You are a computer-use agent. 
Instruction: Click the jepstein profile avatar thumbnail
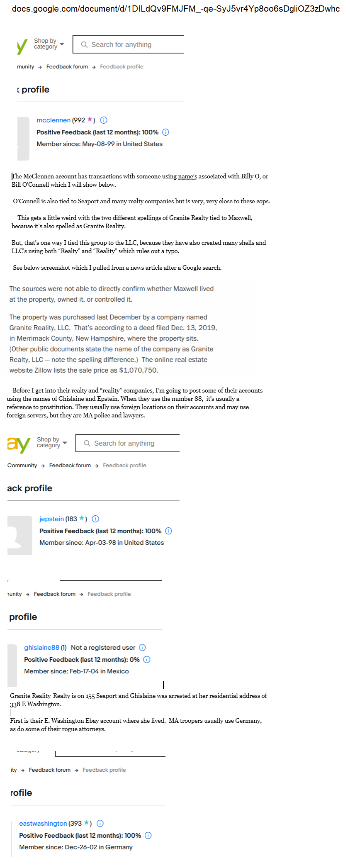click(20, 535)
